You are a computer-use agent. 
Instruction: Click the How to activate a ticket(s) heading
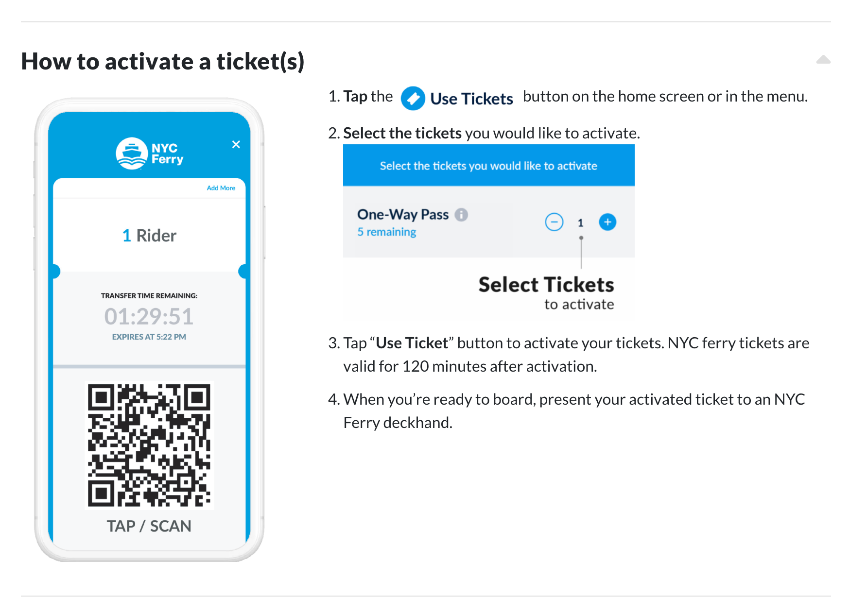163,62
